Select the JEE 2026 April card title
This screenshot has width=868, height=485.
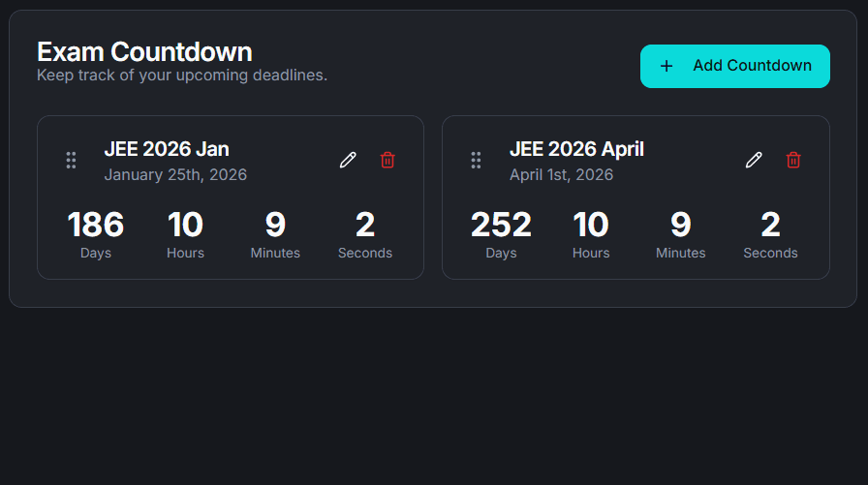(576, 149)
